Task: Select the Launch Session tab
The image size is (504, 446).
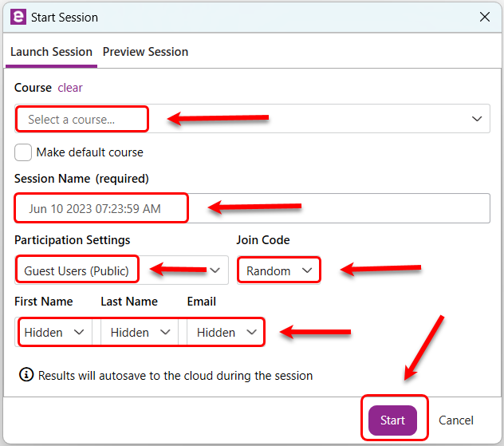Action: click(x=51, y=52)
